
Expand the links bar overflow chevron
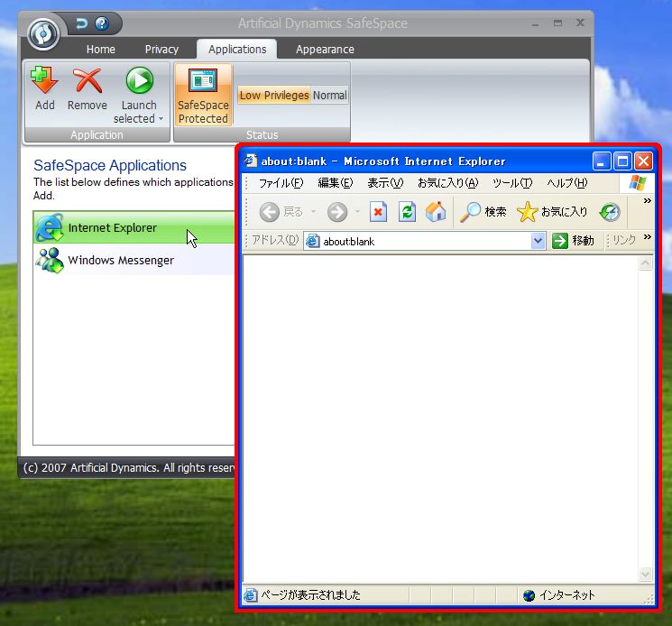pos(647,237)
